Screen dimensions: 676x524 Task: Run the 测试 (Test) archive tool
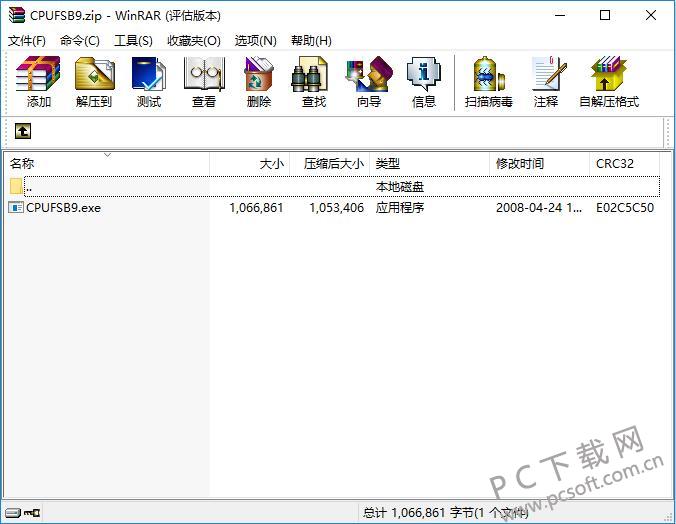149,82
